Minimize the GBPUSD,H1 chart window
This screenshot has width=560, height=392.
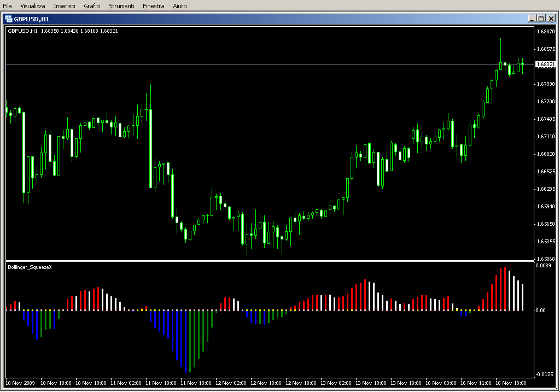coord(532,19)
